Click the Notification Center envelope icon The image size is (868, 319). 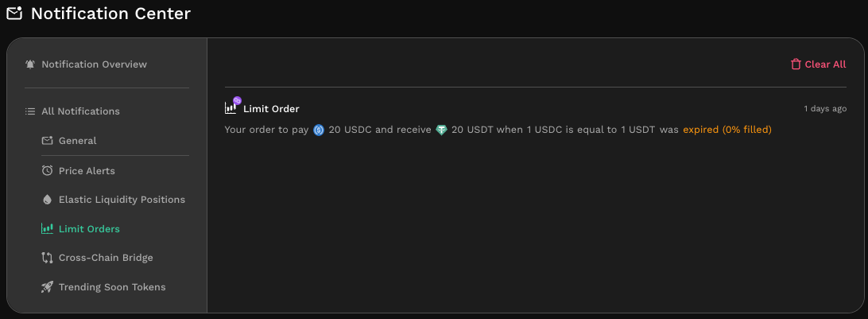click(x=14, y=14)
